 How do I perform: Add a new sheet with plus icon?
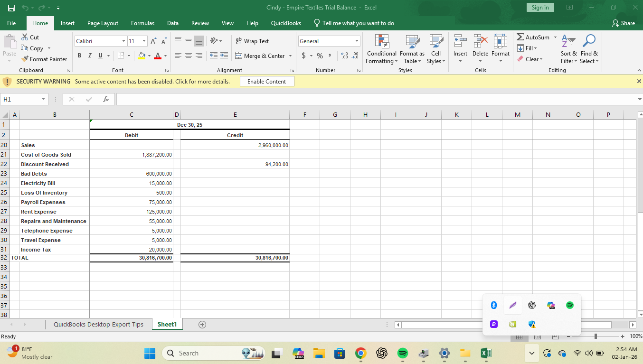(202, 325)
